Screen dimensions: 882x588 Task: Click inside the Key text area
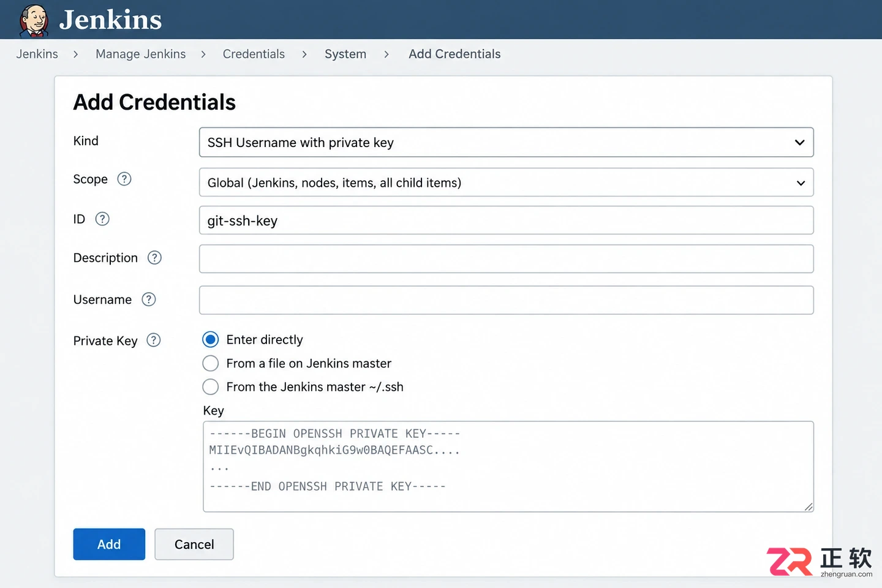[x=508, y=466]
